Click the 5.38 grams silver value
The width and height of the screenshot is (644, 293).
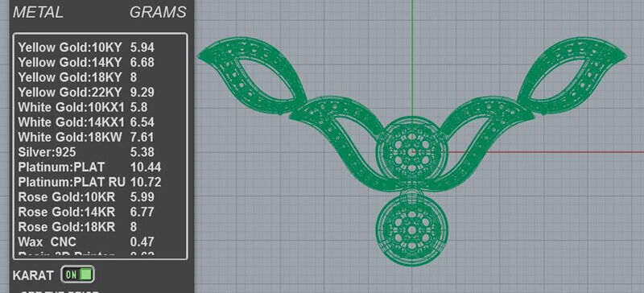pos(142,152)
